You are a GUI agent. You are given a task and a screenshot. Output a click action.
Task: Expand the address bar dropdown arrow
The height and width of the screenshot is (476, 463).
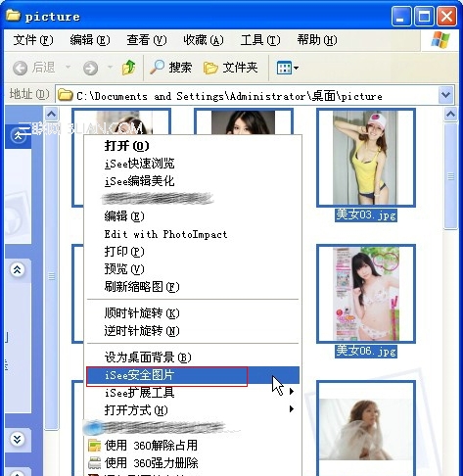point(445,95)
